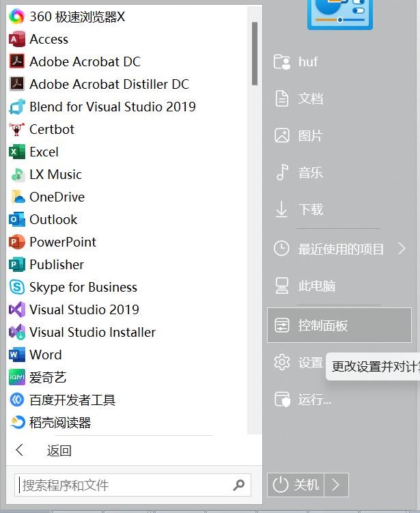
Task: Launch Access via its red icon
Action: pos(16,39)
